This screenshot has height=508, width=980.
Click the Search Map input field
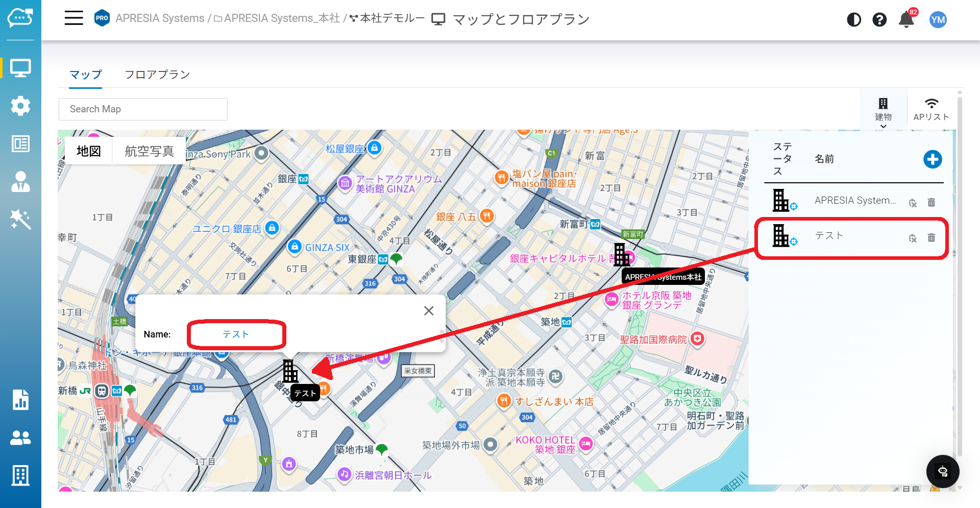point(143,109)
